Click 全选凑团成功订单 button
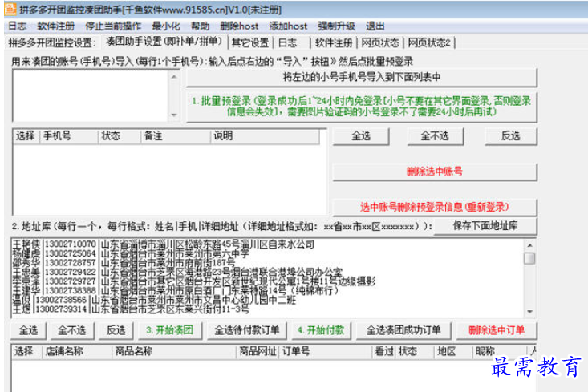 tap(403, 330)
